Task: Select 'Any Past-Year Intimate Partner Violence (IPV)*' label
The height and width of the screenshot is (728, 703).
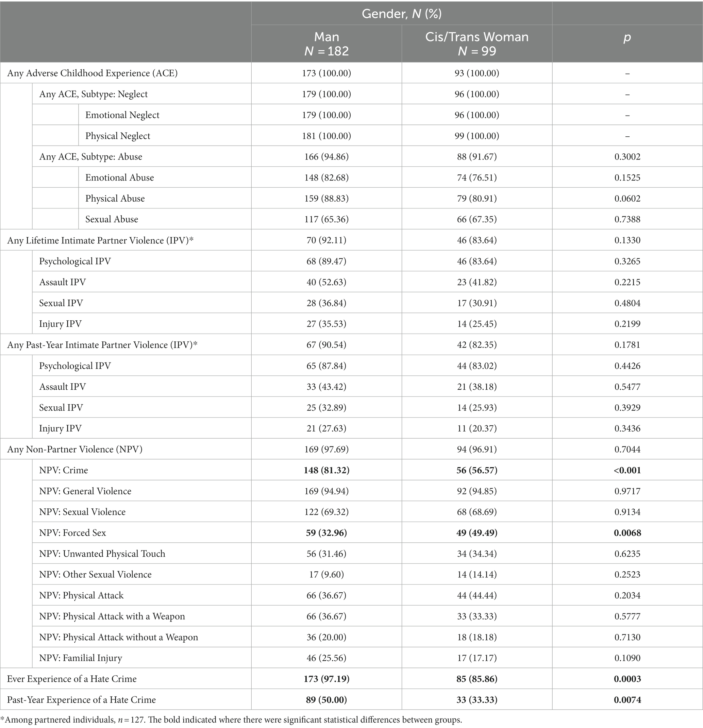Action: [102, 345]
